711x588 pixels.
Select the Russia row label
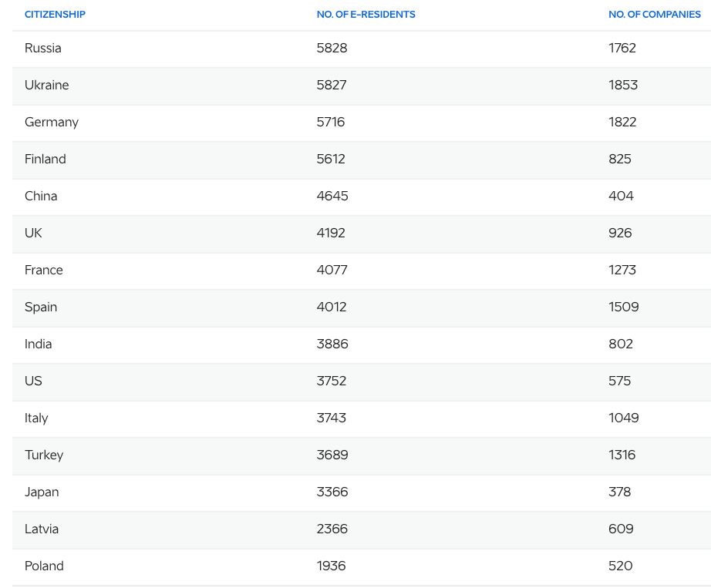click(x=43, y=48)
